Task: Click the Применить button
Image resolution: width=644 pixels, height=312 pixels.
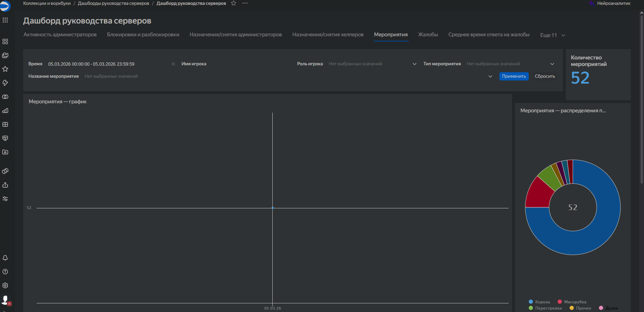Action: (514, 76)
